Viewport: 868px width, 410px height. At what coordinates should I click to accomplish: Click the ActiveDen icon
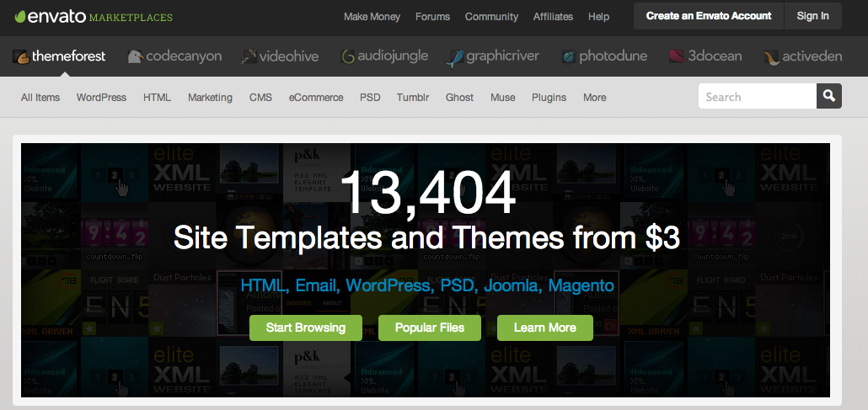pos(772,57)
